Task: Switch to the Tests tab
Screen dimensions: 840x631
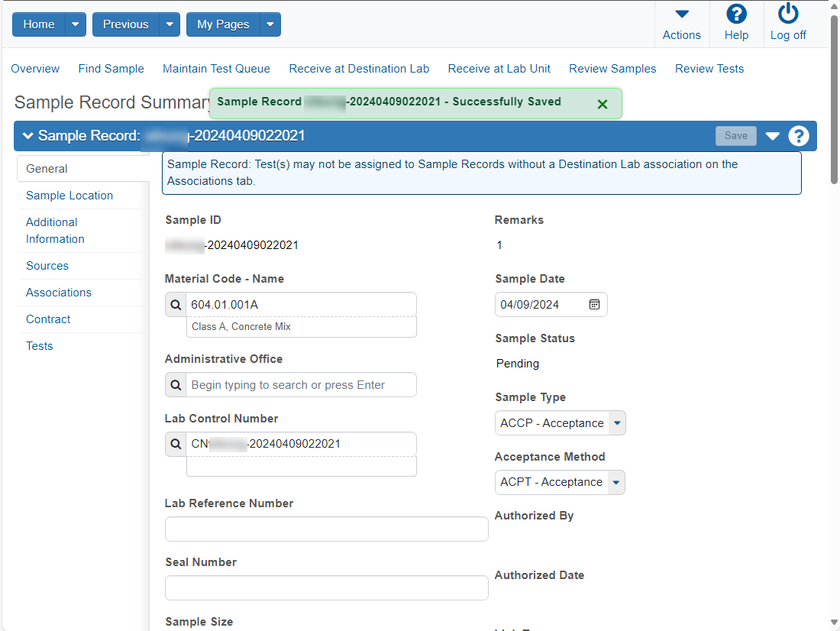Action: coord(40,346)
